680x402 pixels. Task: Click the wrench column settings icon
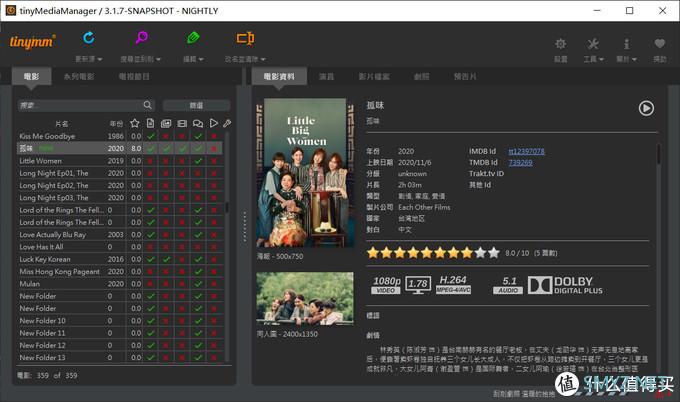click(x=227, y=124)
